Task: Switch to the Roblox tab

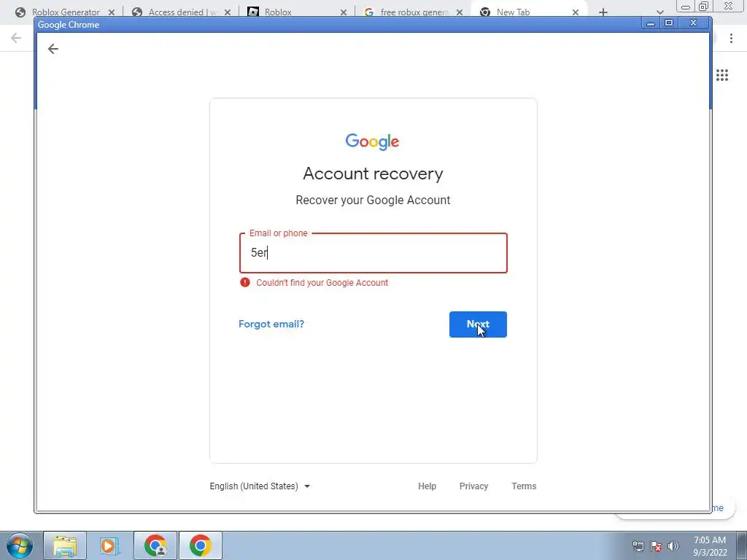Action: pos(278,12)
